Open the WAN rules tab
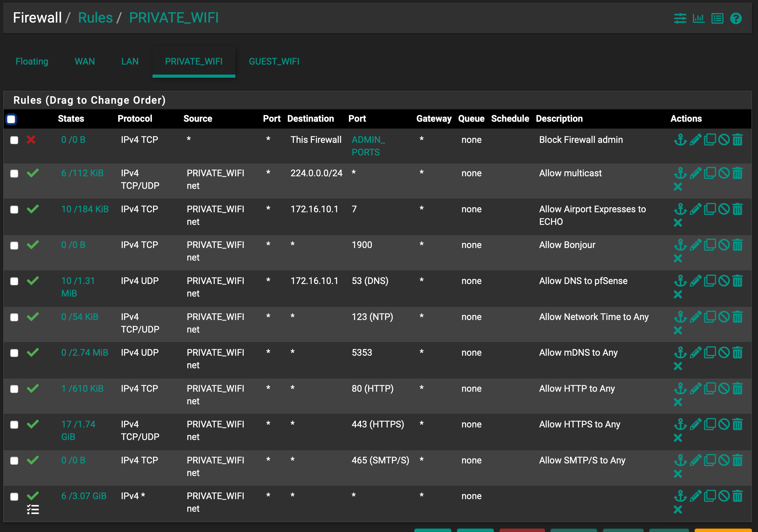The image size is (758, 532). [85, 61]
